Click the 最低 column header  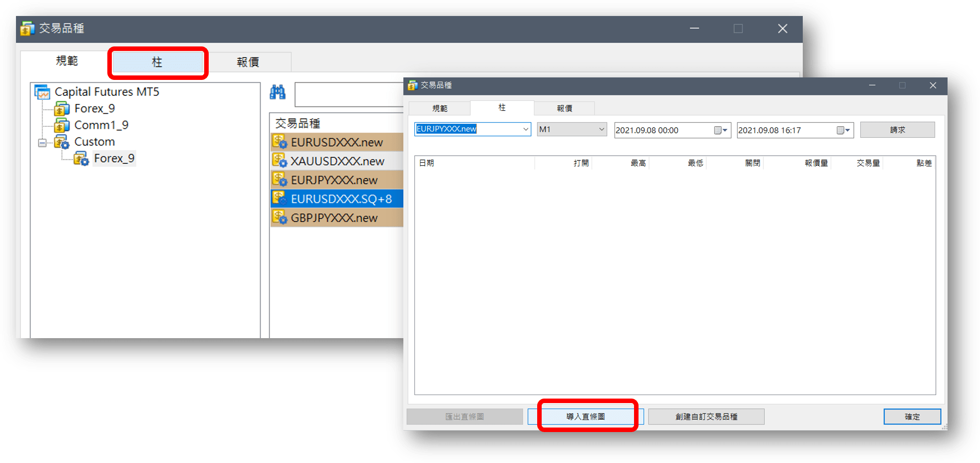(x=678, y=163)
